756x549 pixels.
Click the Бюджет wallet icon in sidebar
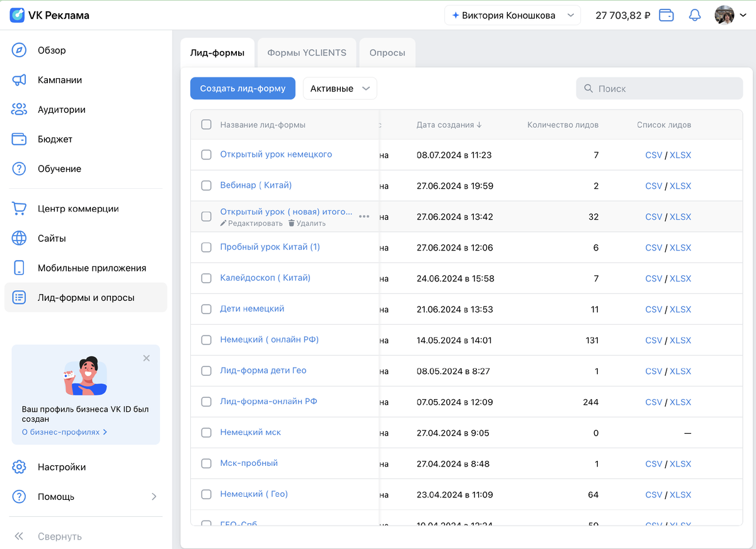point(19,139)
